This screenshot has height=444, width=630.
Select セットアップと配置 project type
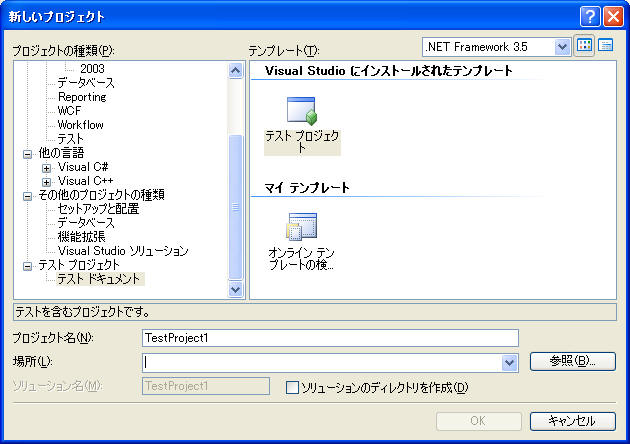pyautogui.click(x=98, y=209)
